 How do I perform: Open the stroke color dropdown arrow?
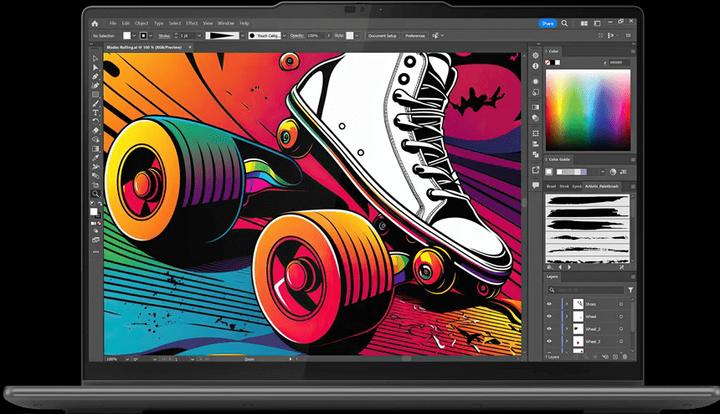pos(151,35)
